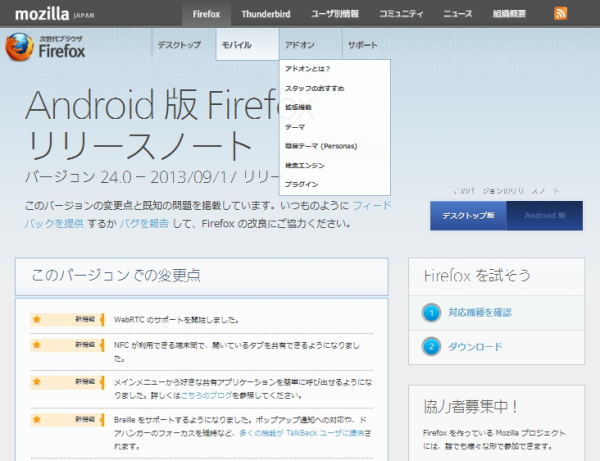
Task: Click the 対応機種を確認 link
Action: click(479, 313)
